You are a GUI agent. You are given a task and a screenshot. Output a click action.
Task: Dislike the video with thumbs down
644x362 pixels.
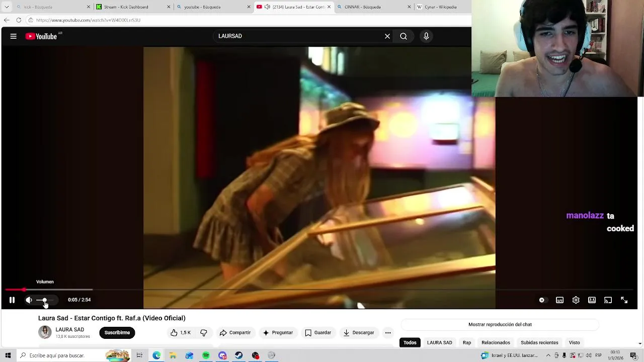pyautogui.click(x=204, y=333)
